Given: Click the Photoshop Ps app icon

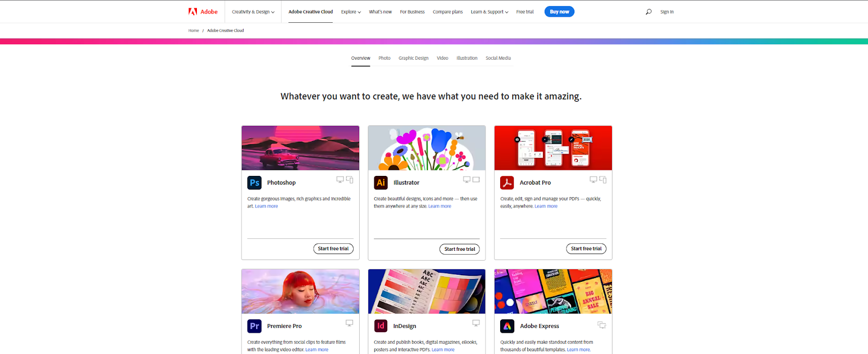Looking at the screenshot, I should [254, 182].
